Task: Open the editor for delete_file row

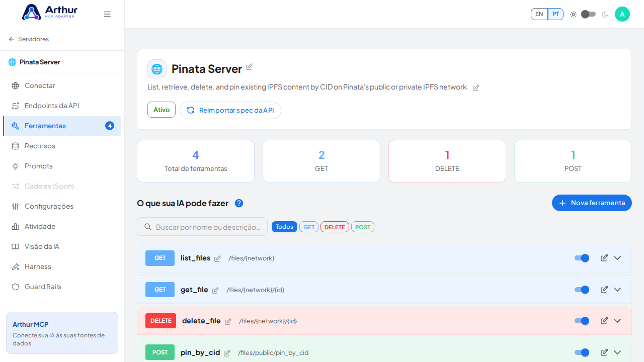Action: pos(604,321)
